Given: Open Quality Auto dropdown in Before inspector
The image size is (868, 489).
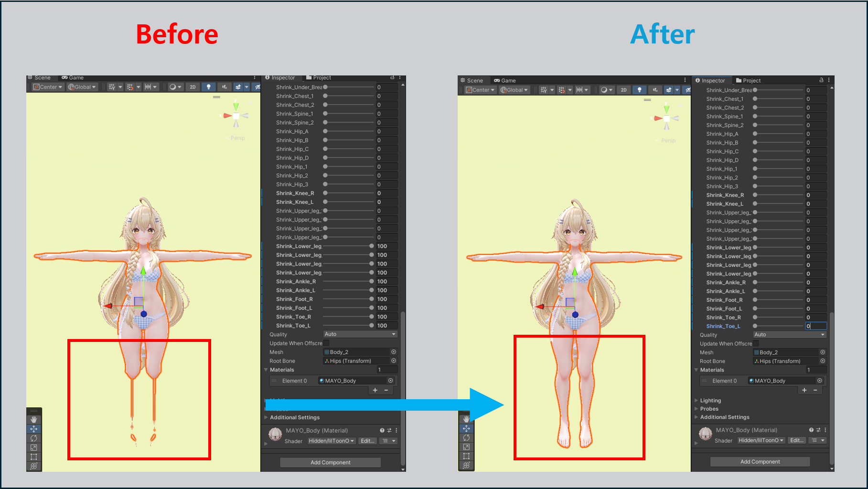Looking at the screenshot, I should (x=360, y=334).
